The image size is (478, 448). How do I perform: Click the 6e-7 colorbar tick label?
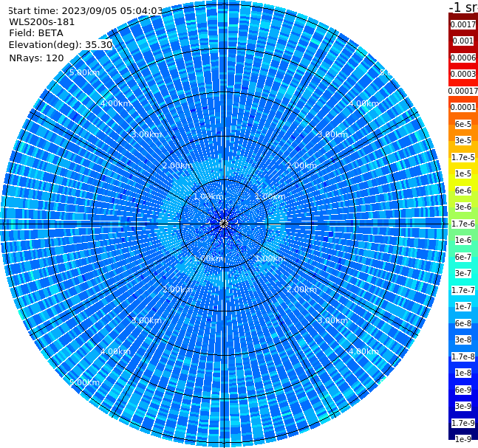[463, 257]
